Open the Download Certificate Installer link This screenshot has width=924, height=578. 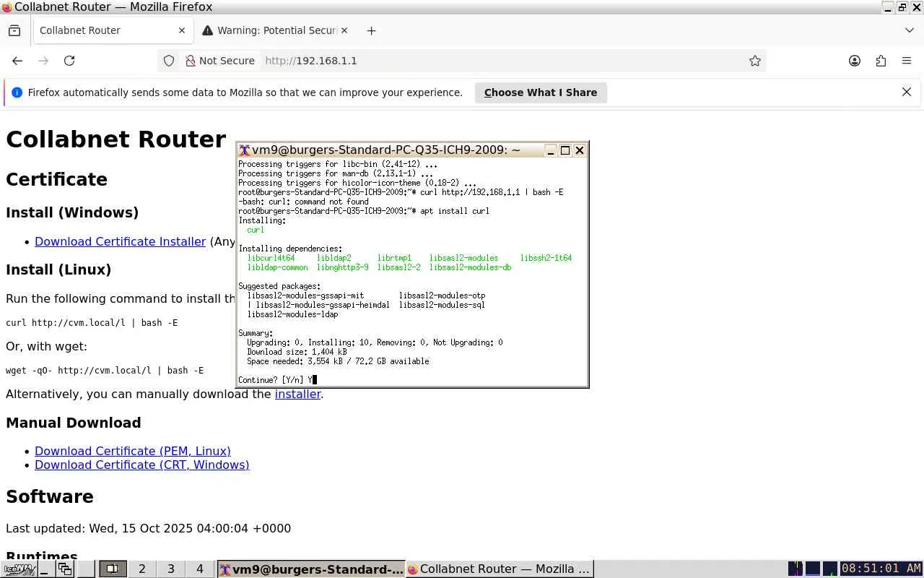[120, 241]
